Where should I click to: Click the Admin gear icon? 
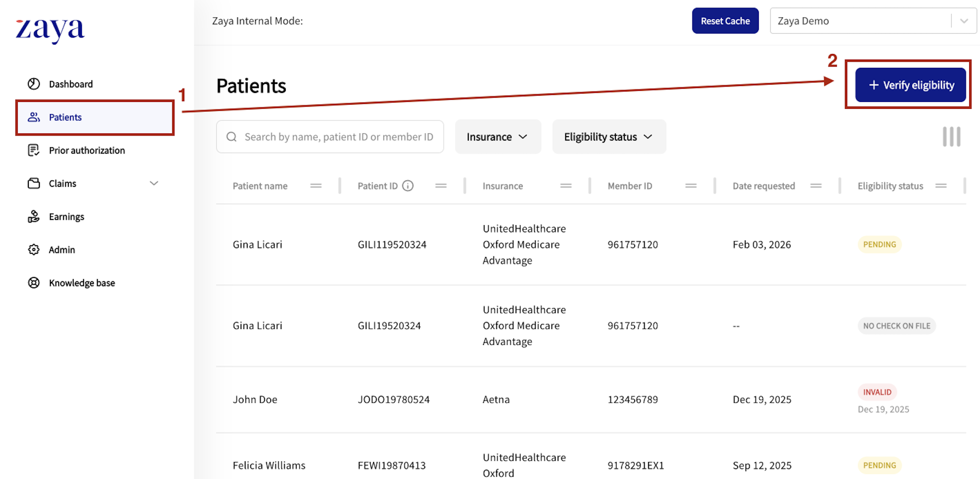tap(34, 250)
